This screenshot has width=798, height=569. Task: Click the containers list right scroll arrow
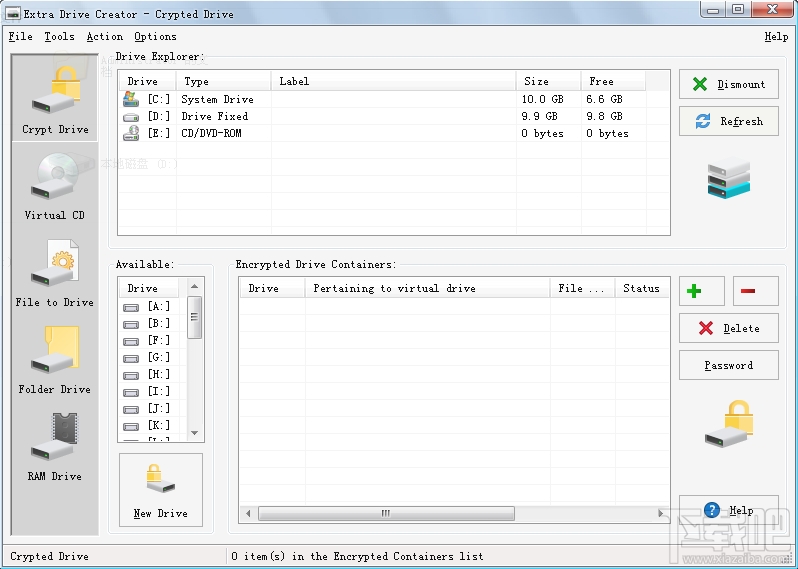coord(661,514)
